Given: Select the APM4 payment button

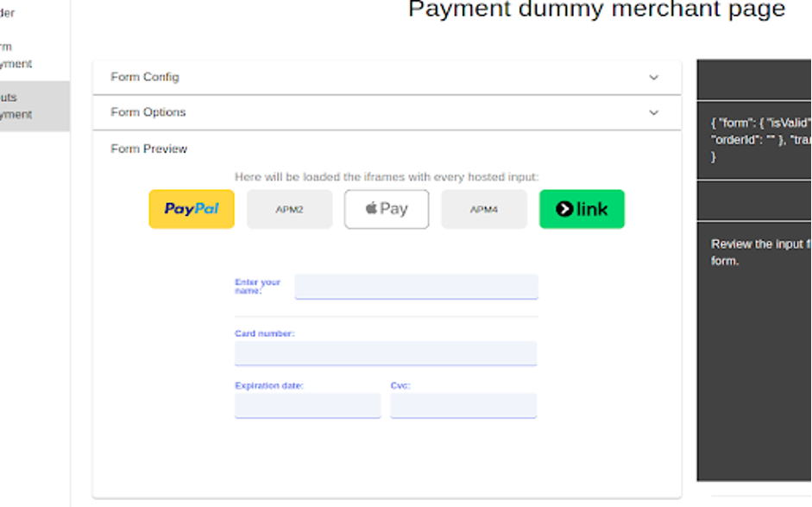Looking at the screenshot, I should pos(484,209).
